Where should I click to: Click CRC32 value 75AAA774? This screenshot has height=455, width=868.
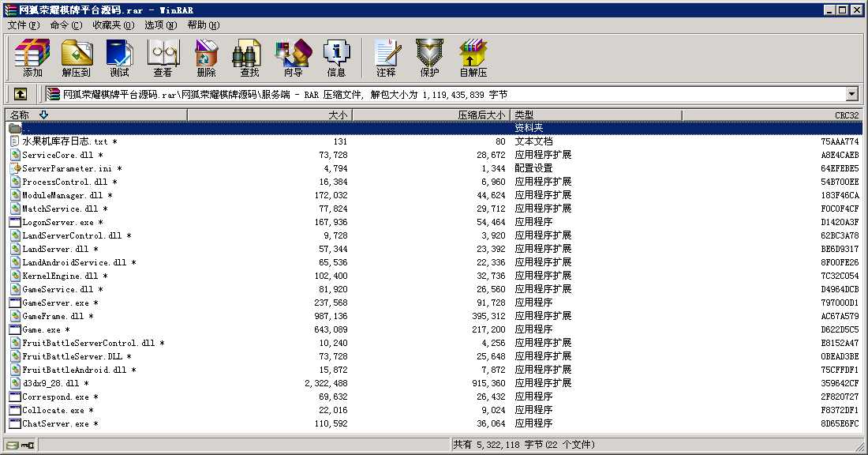click(x=840, y=141)
